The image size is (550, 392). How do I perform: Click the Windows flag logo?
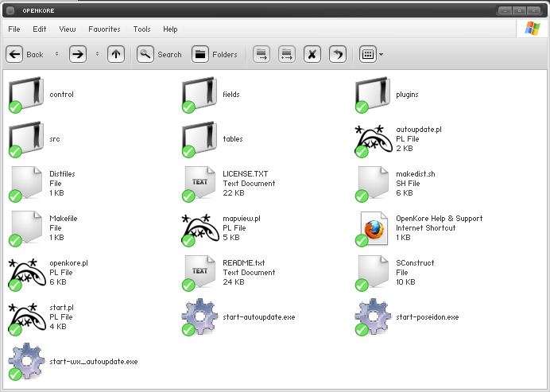533,29
